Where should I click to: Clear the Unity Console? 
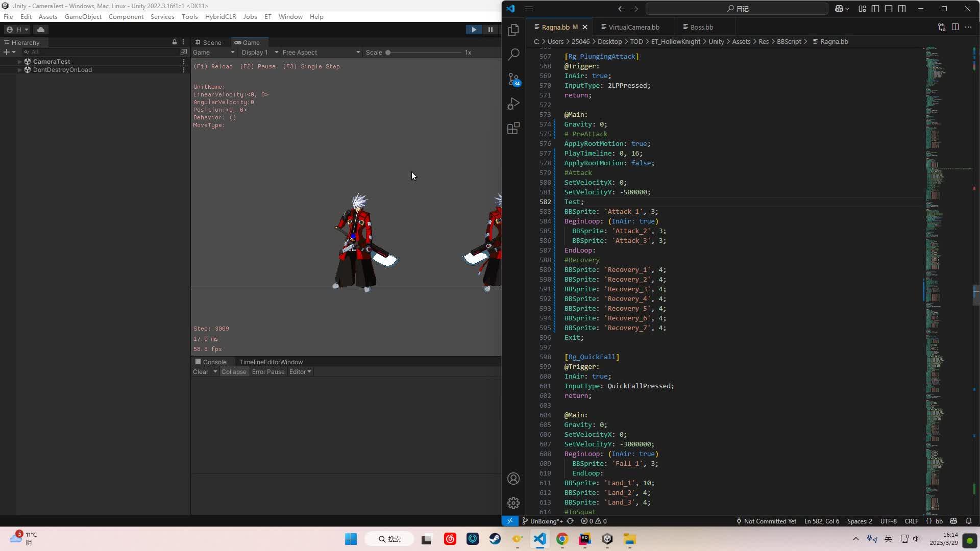point(201,372)
